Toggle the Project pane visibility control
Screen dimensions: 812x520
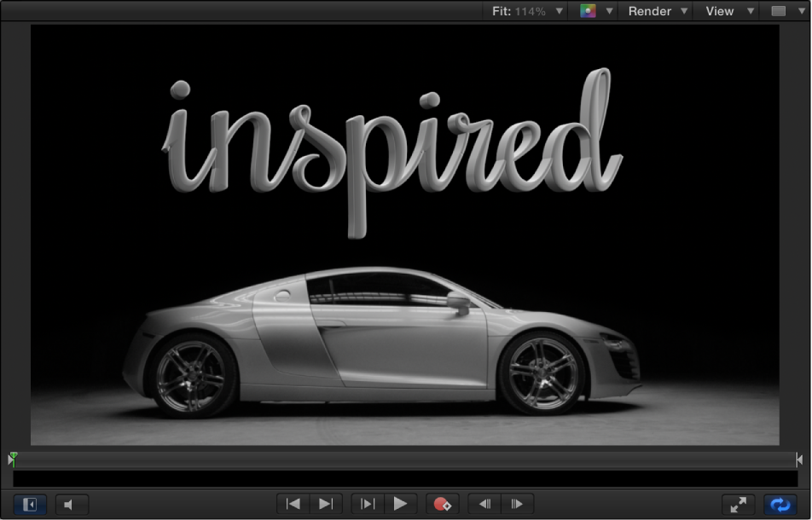pyautogui.click(x=29, y=504)
